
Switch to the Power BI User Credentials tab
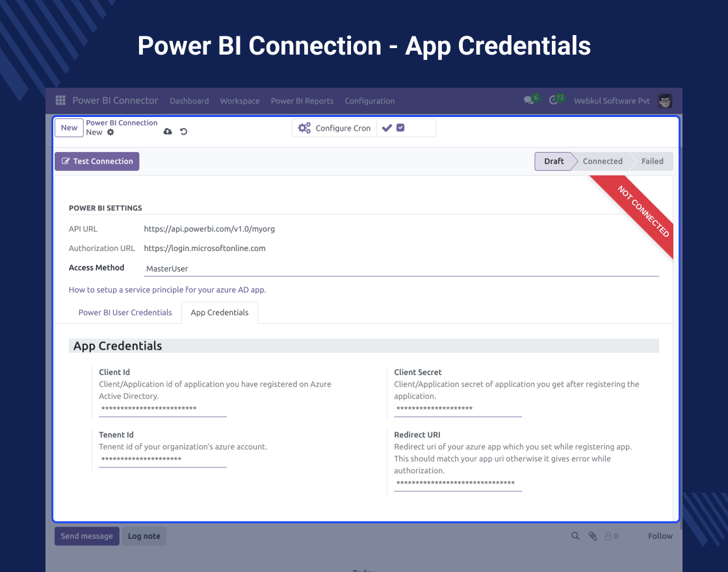125,313
